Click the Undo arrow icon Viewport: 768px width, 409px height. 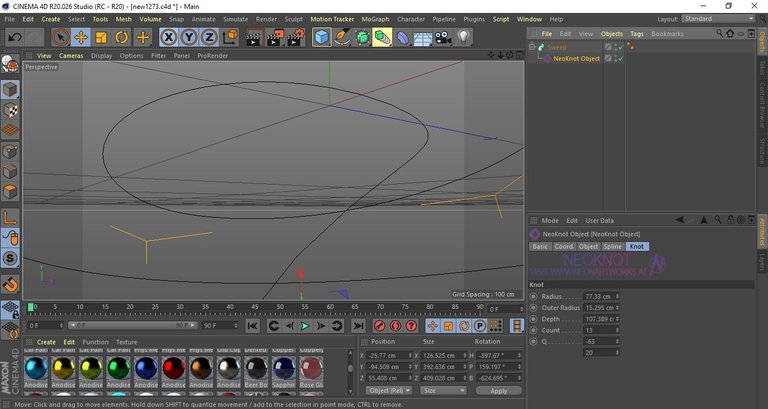[15, 37]
